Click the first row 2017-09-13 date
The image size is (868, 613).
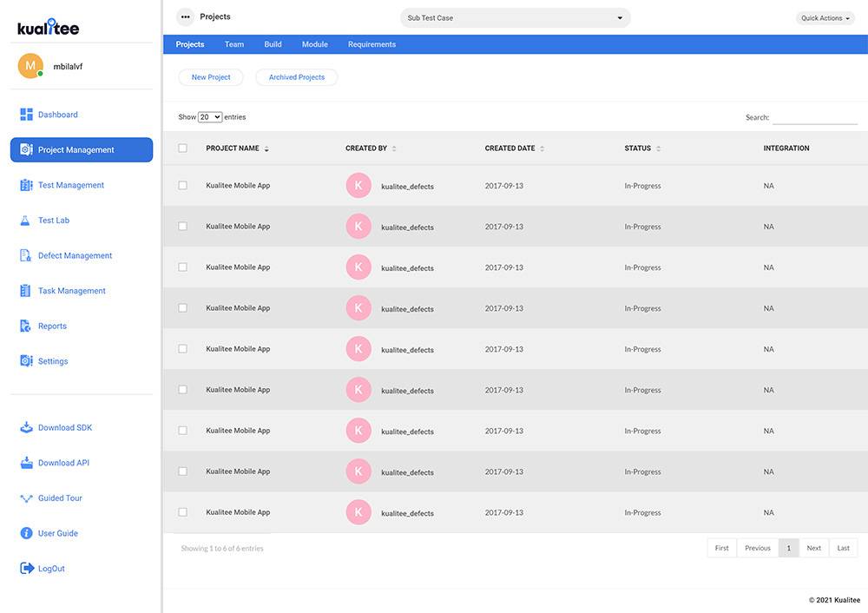coord(503,186)
